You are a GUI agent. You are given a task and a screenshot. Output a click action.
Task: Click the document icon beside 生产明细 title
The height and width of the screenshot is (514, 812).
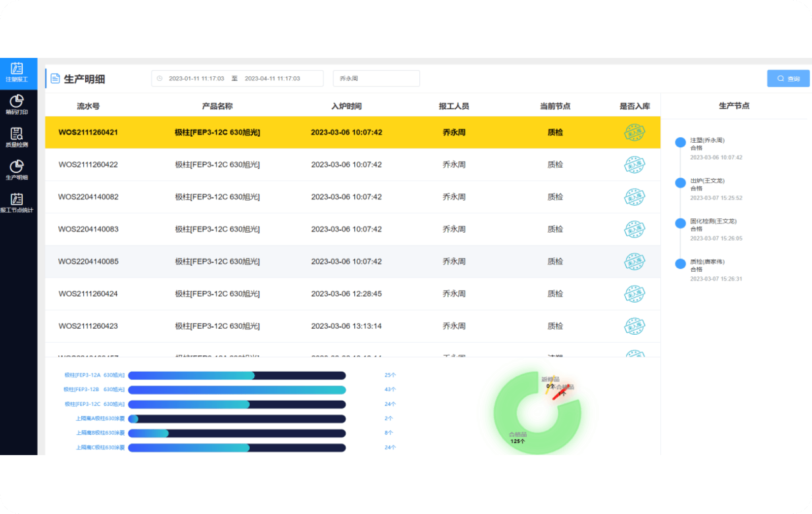click(x=55, y=79)
